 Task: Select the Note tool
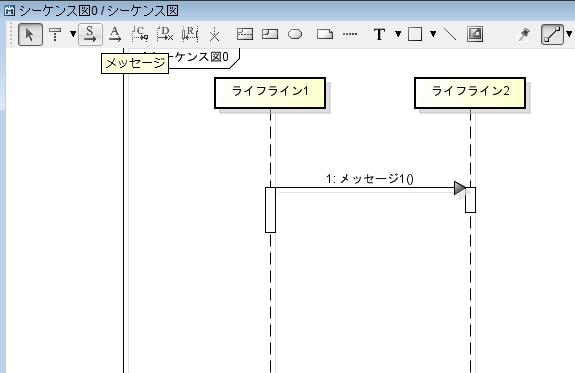(325, 34)
